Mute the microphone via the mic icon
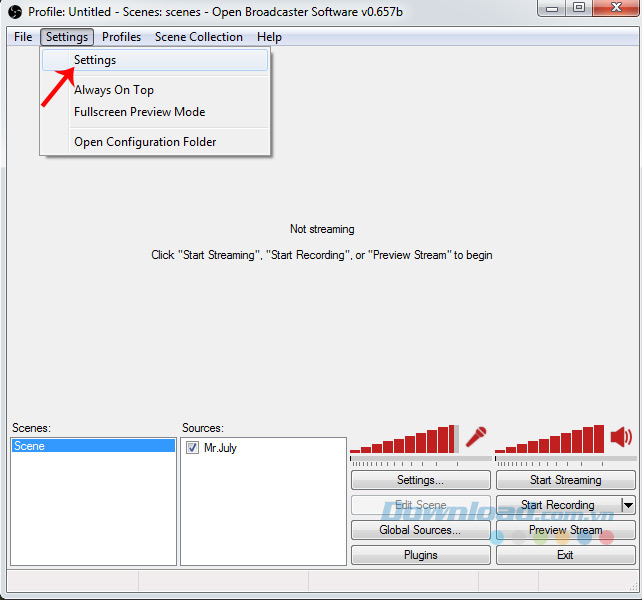Screen dimensions: 642x600 (x=476, y=438)
